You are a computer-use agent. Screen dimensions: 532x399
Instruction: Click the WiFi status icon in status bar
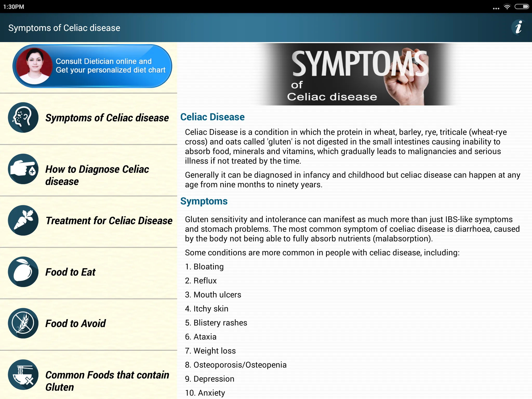(507, 6)
